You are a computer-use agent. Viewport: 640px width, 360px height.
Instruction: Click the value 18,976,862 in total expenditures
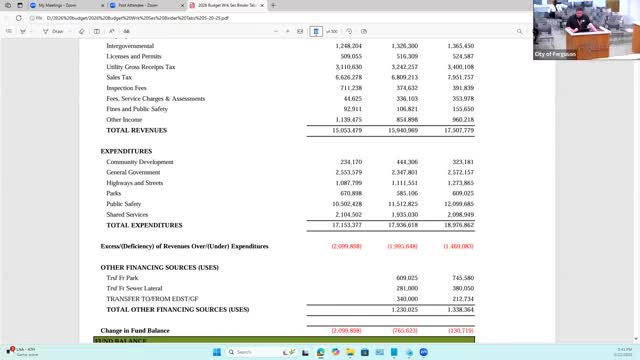tap(459, 225)
